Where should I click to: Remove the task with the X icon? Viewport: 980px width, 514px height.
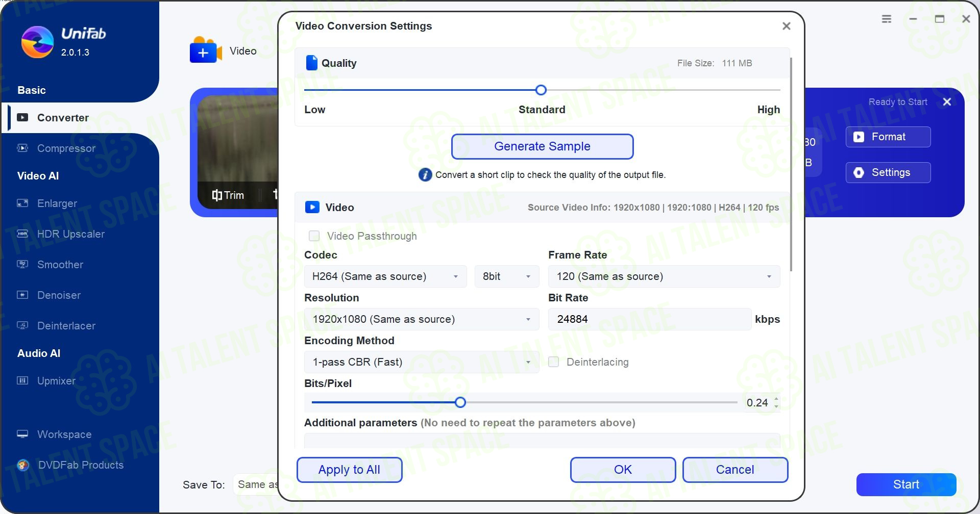tap(947, 102)
